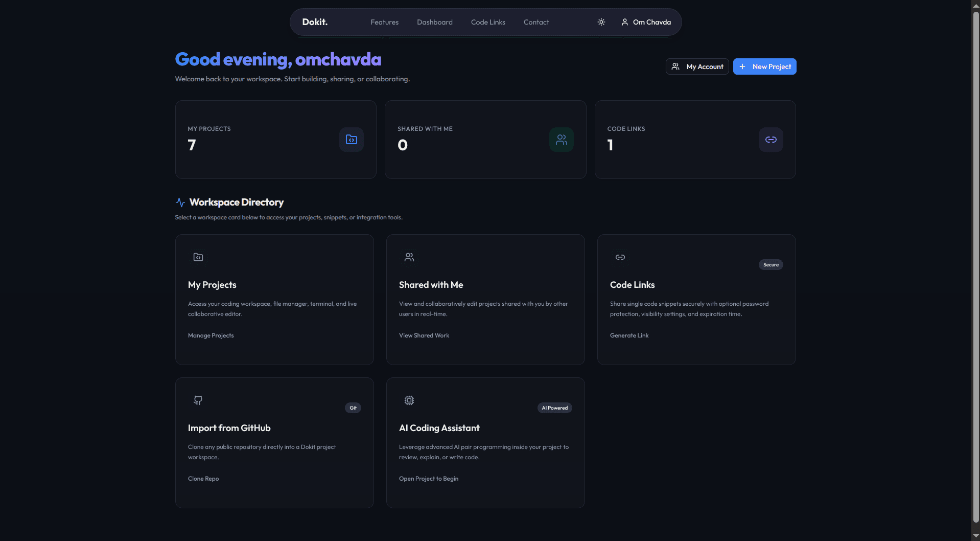The image size is (980, 541).
Task: Open the Contact nav item
Action: click(x=536, y=22)
